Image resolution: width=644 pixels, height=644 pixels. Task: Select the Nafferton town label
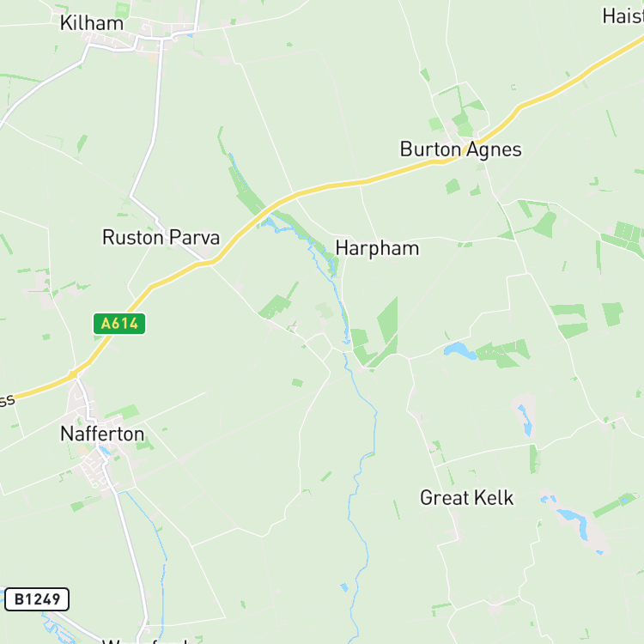[x=102, y=434]
